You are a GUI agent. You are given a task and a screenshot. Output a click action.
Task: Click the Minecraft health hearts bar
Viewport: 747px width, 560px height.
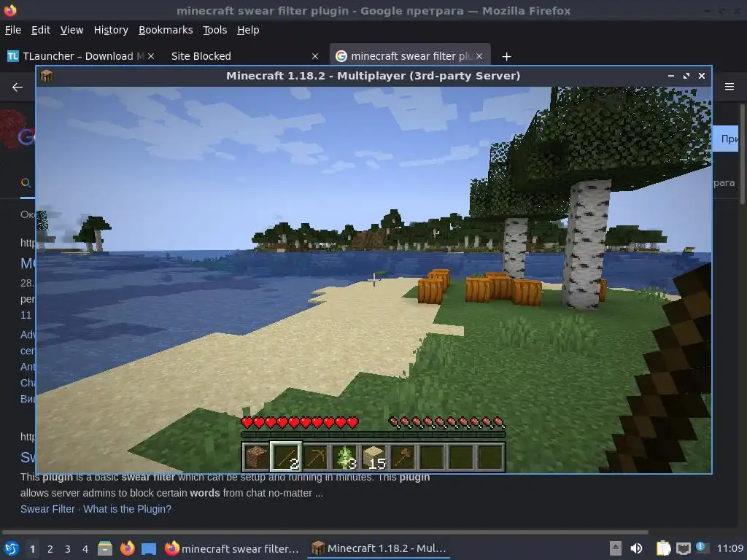coord(300,422)
